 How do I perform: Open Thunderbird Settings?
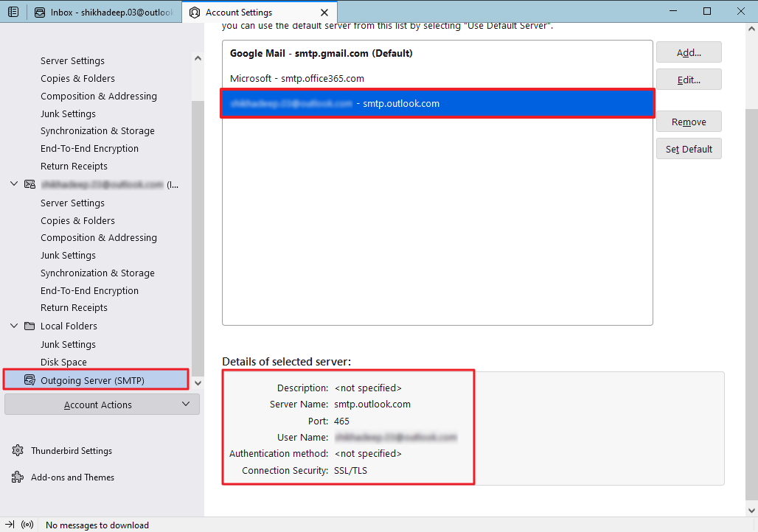point(71,450)
